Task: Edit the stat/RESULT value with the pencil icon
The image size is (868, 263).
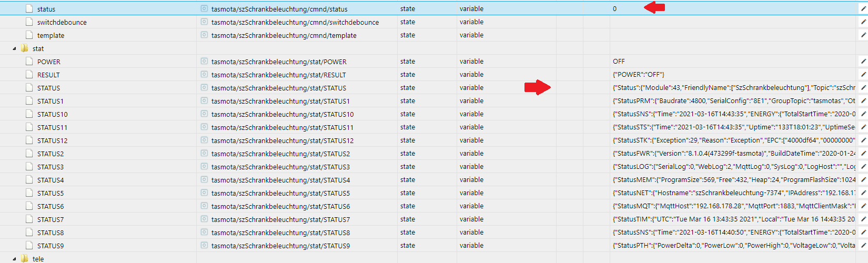Action: coord(863,75)
